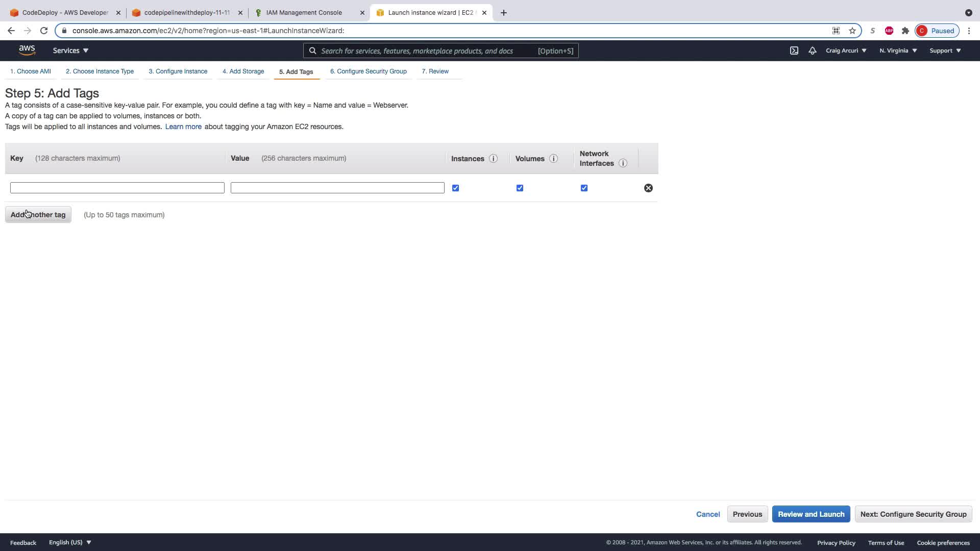Open the Learn more link
This screenshot has width=980, height=551.
183,127
